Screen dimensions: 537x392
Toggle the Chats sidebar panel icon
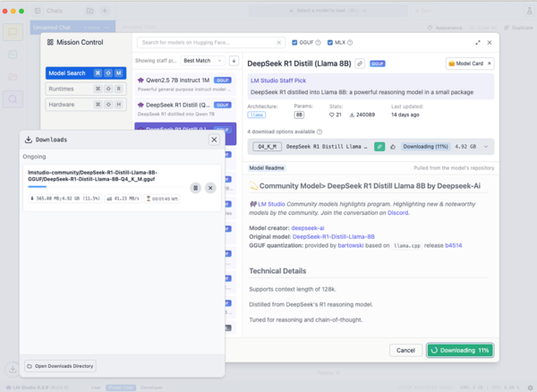click(38, 11)
